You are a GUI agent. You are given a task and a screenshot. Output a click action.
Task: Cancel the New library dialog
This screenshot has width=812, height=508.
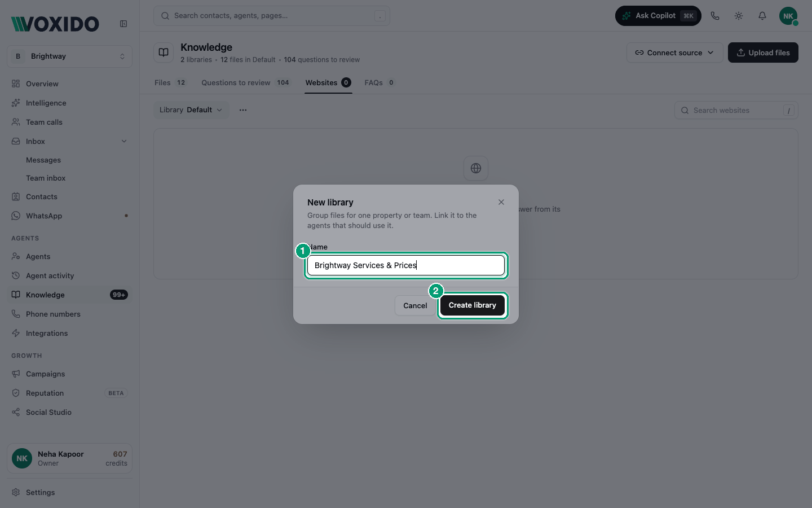(x=415, y=305)
